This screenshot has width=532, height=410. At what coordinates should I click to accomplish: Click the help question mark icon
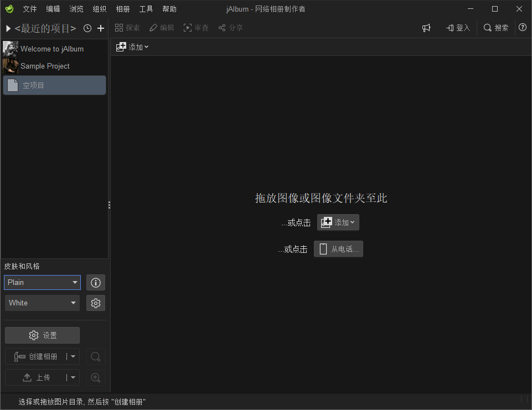tap(523, 28)
